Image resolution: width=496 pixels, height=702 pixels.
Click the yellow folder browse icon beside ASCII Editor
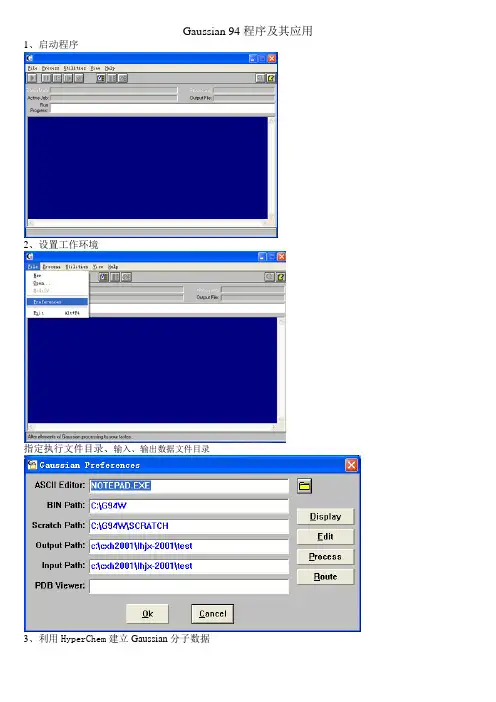click(304, 486)
